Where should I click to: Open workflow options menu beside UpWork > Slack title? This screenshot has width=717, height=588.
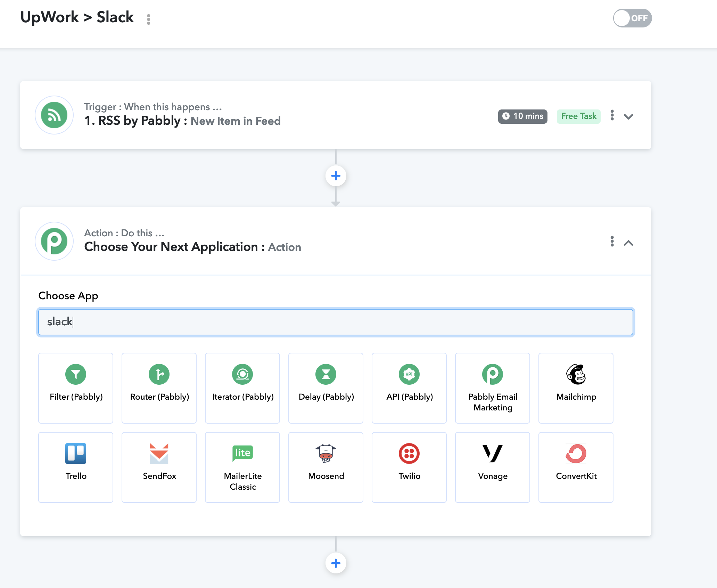[149, 19]
